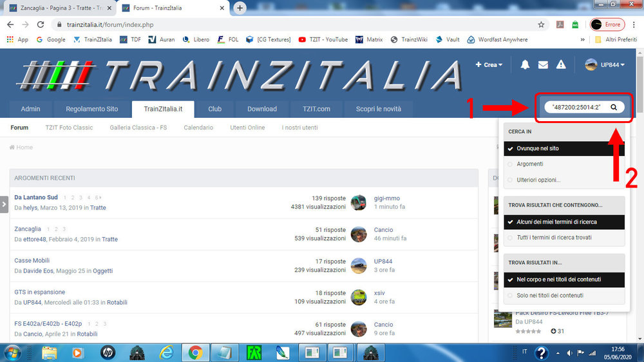Select the 'Ovunque nel sito' search scope

point(564,148)
